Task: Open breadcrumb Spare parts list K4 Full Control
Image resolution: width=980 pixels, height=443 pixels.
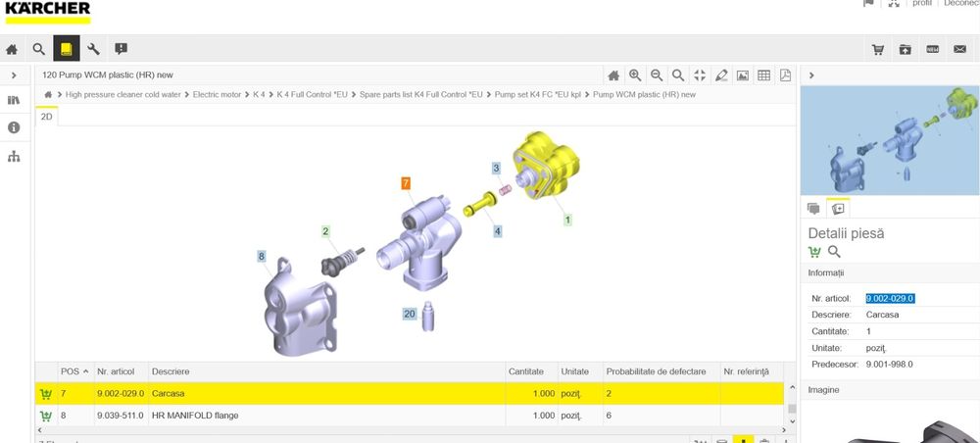Action: (x=421, y=94)
